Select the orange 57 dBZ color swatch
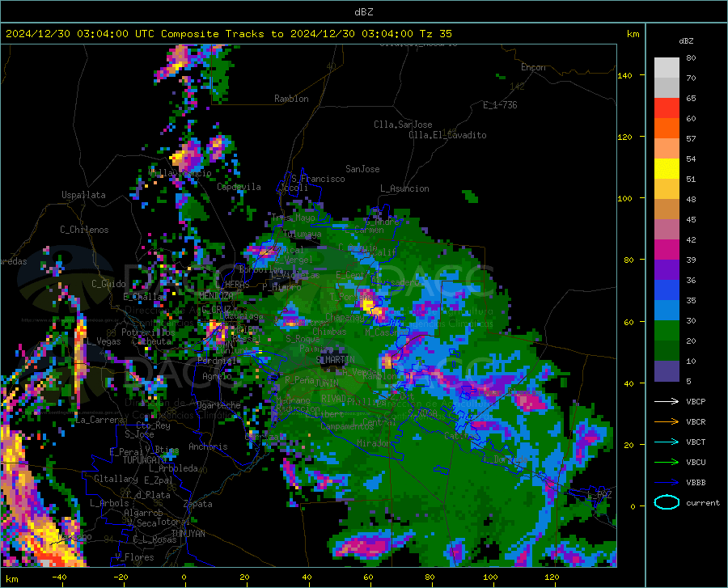The width and height of the screenshot is (728, 588). point(667,129)
